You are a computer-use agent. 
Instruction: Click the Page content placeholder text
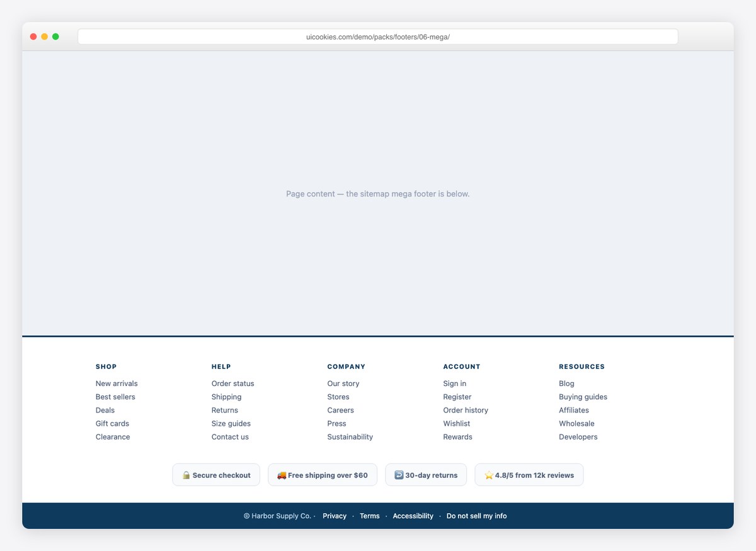pyautogui.click(x=378, y=194)
